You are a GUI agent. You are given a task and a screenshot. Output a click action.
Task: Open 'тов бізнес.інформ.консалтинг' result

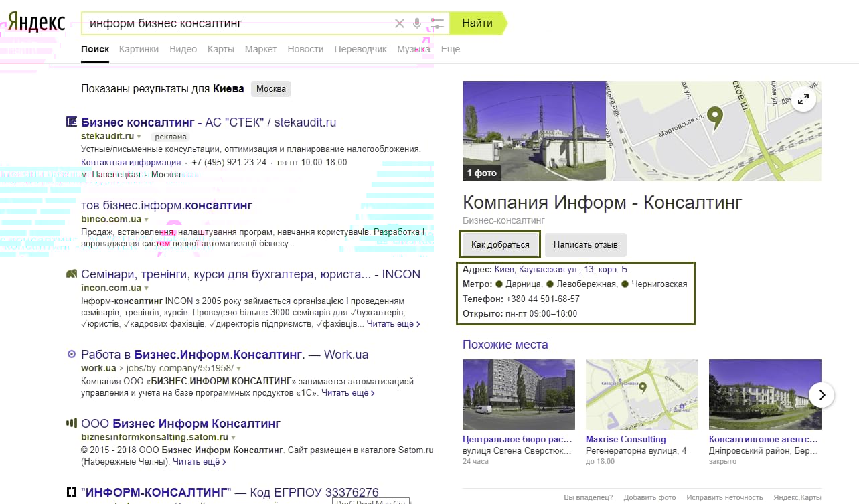(x=167, y=205)
